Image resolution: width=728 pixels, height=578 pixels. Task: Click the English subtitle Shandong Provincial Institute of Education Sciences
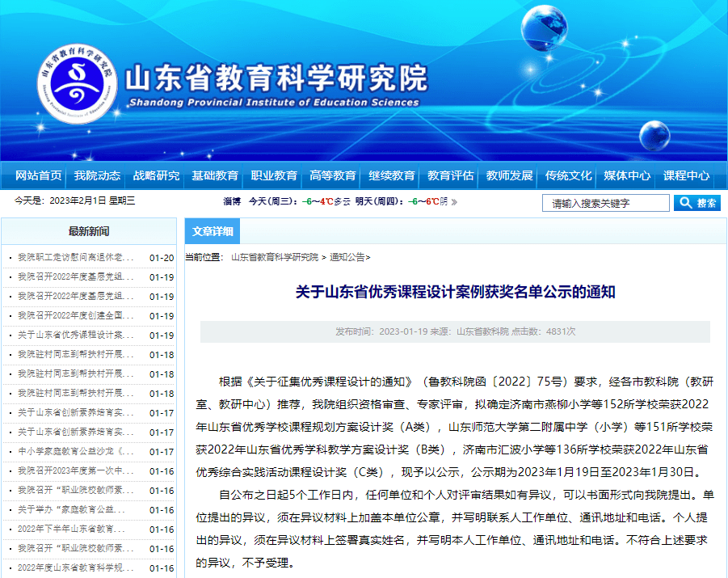point(274,102)
